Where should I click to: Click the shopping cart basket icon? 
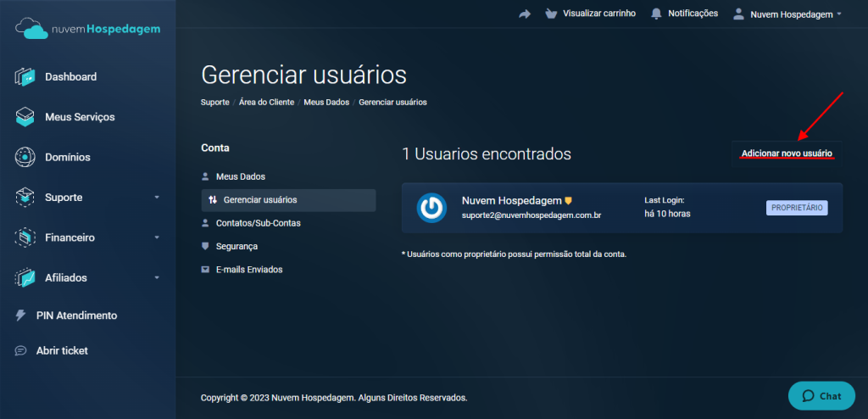(x=551, y=14)
